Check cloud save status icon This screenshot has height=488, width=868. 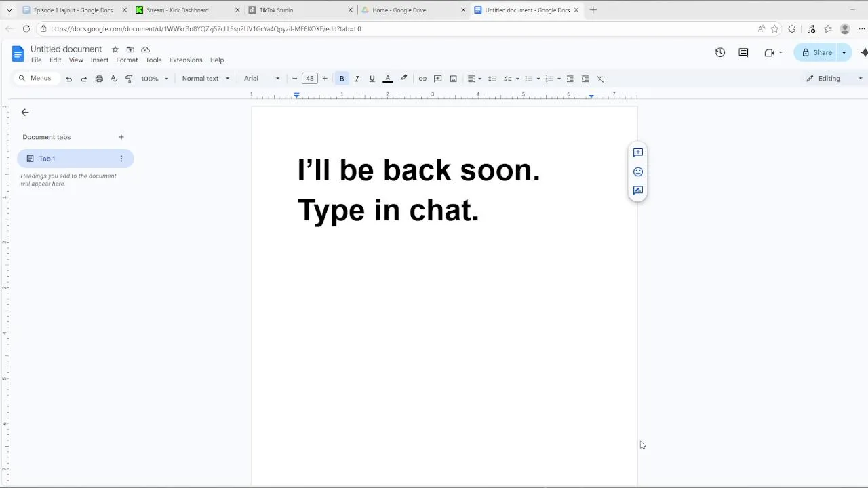point(145,49)
